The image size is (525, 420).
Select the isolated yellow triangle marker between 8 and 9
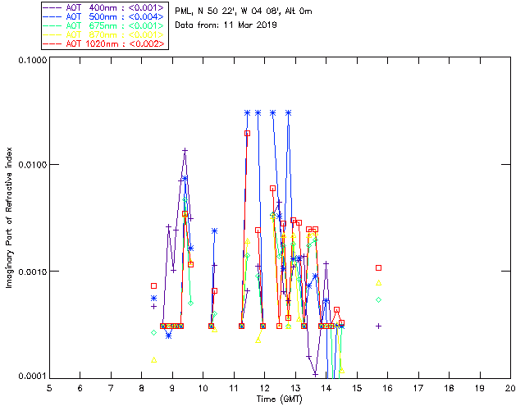(153, 360)
